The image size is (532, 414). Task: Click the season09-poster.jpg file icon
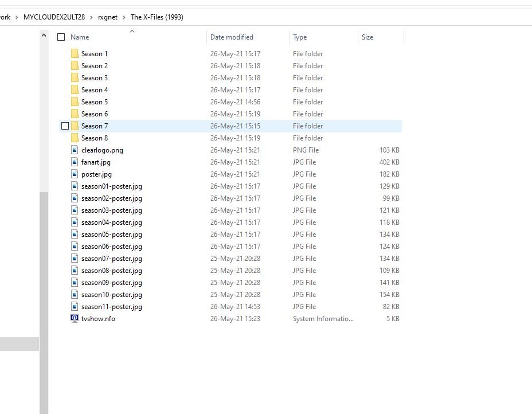click(x=75, y=282)
